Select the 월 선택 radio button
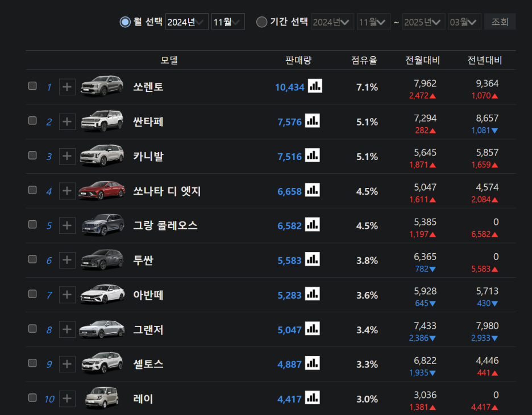Screen dimensions: 532x415 tap(125, 22)
